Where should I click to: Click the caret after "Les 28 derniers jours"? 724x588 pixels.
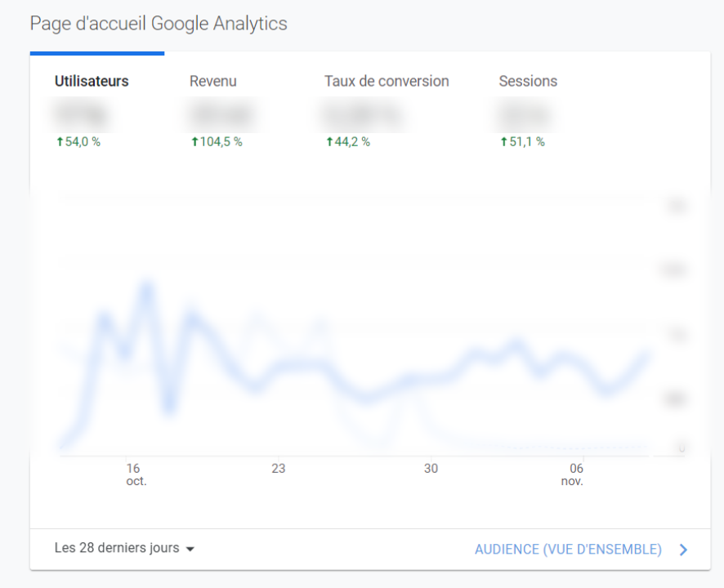coord(190,550)
